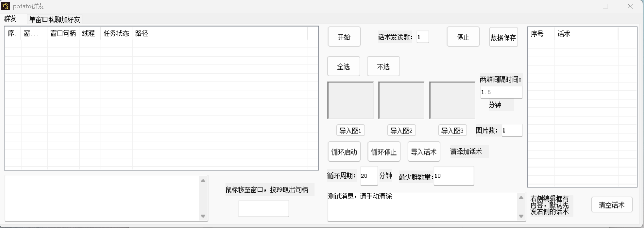
Task: Switch to the 群发 tab
Action: (x=10, y=19)
